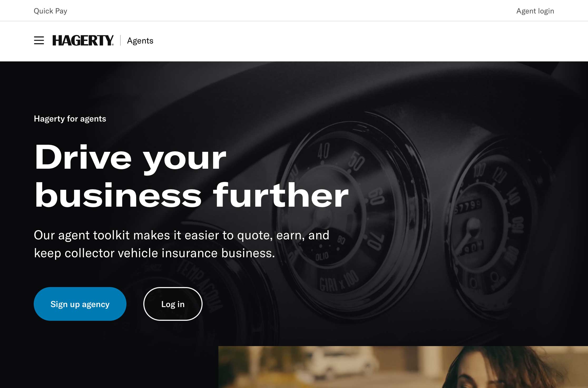The width and height of the screenshot is (588, 388).
Task: Click the outlined Log in button
Action: pos(173,304)
